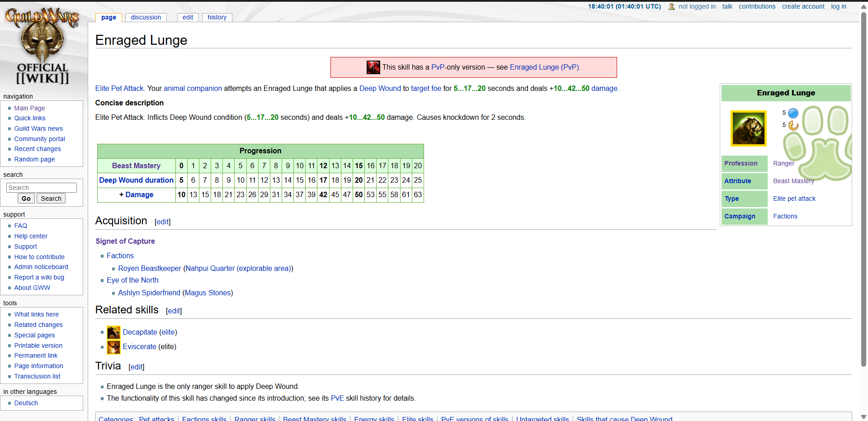Viewport: 868px width, 421px height.
Task: Select the page tab
Action: 108,17
